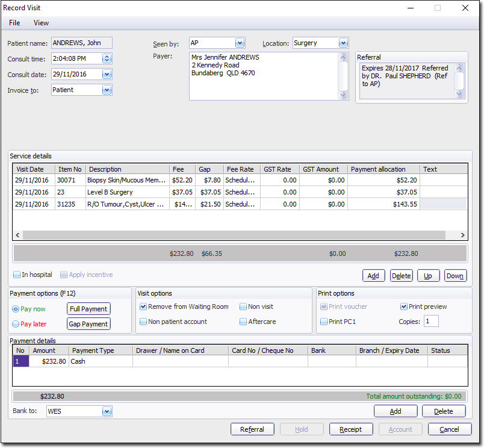
Task: Click the Copies input field
Action: 431,322
